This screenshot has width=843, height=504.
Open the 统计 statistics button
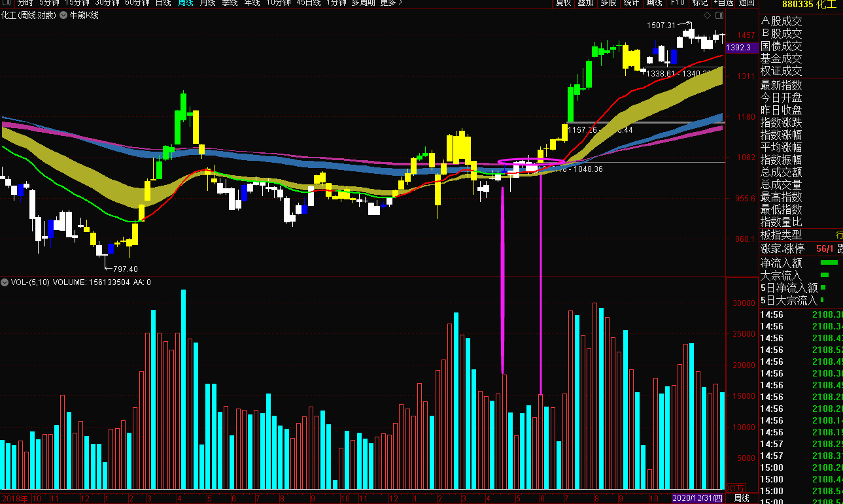coord(631,3)
